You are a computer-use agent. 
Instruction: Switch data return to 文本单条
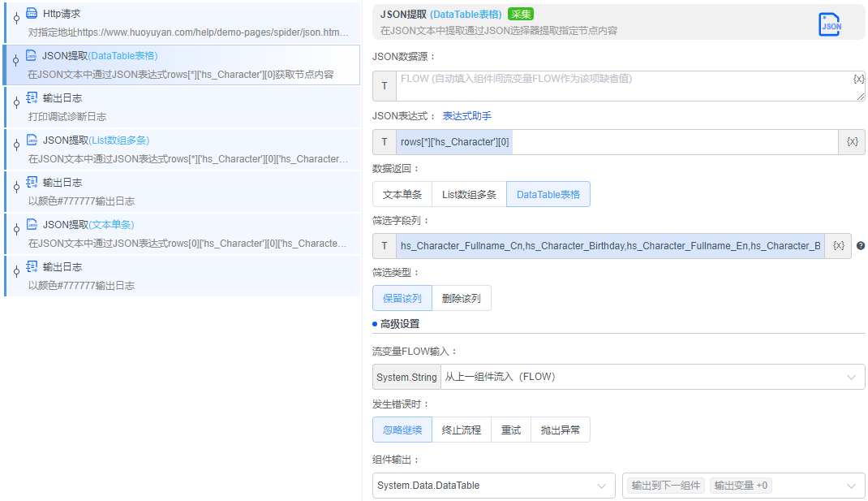pyautogui.click(x=402, y=194)
